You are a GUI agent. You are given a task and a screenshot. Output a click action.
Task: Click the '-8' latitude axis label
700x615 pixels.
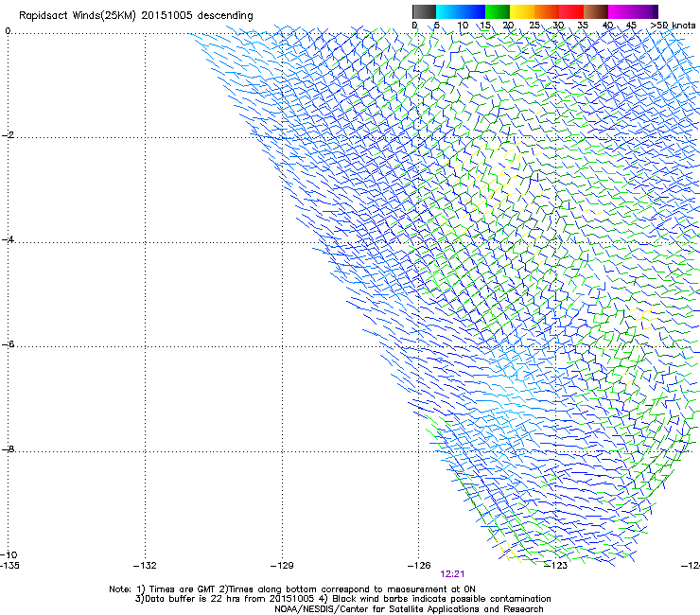(8, 448)
